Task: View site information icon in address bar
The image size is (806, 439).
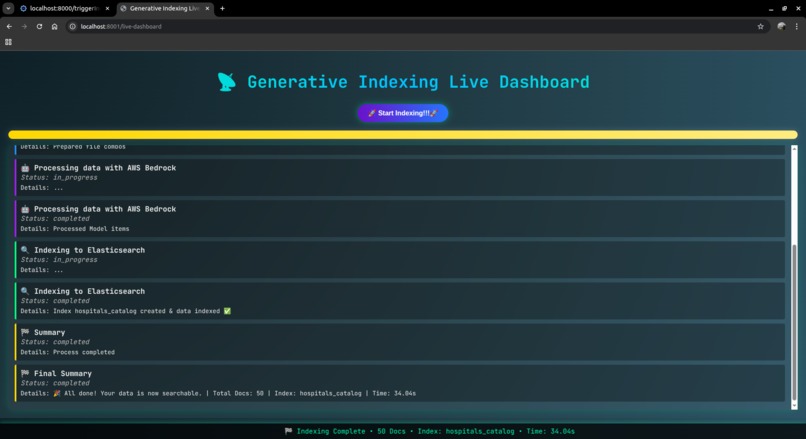Action: point(72,26)
